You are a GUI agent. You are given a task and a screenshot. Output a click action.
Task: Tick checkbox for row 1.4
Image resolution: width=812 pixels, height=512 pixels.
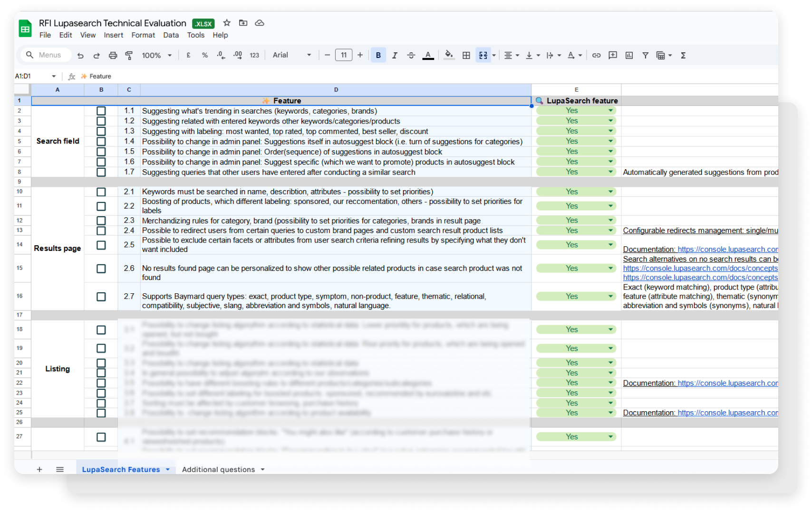(101, 141)
